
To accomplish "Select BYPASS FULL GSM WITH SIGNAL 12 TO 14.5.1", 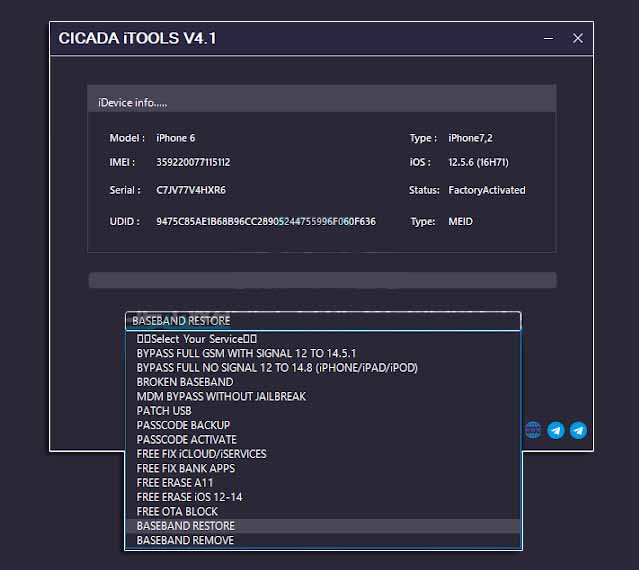I will click(x=323, y=353).
